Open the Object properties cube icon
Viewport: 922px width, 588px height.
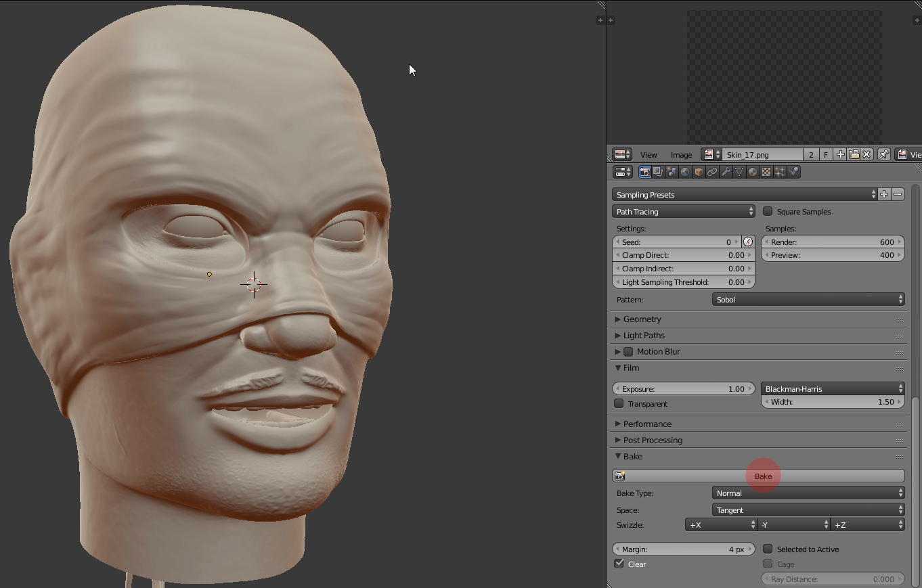point(699,173)
